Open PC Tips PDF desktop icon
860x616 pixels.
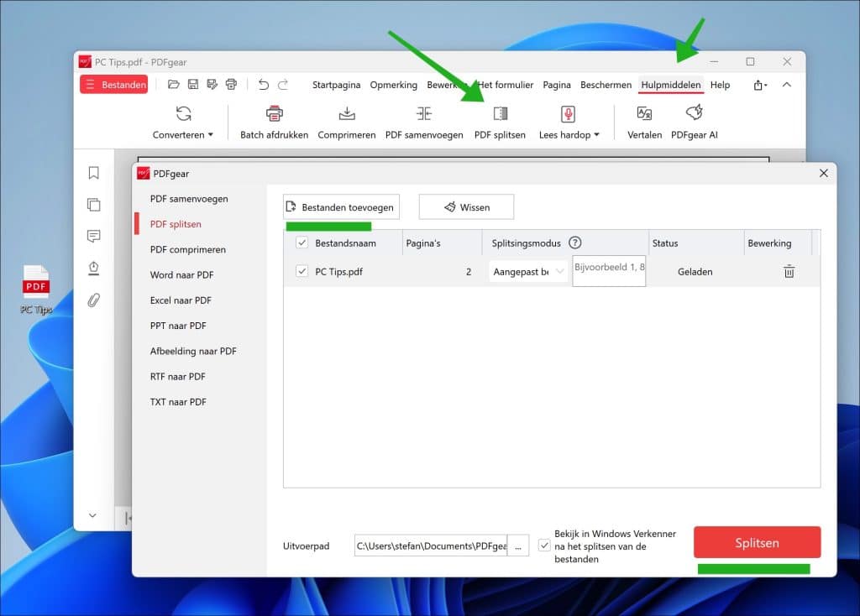(36, 290)
